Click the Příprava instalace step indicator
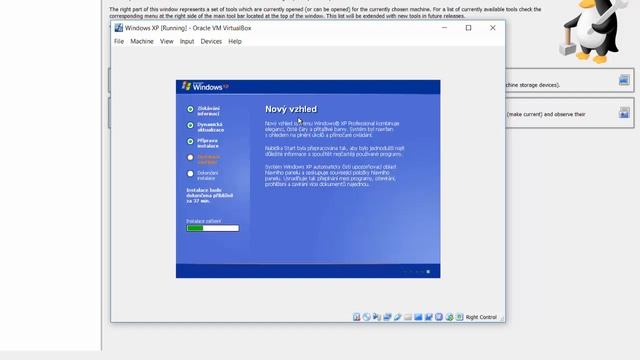This screenshot has width=640, height=360. point(190,142)
